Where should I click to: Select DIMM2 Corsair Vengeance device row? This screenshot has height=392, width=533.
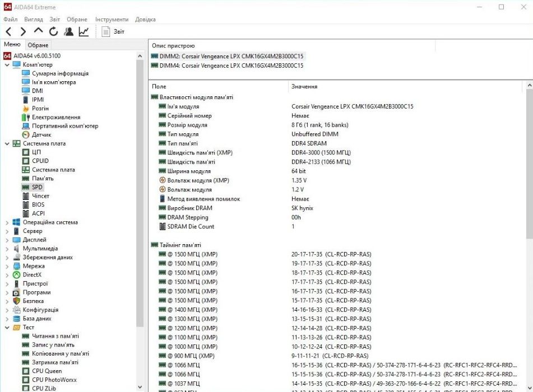click(x=227, y=57)
